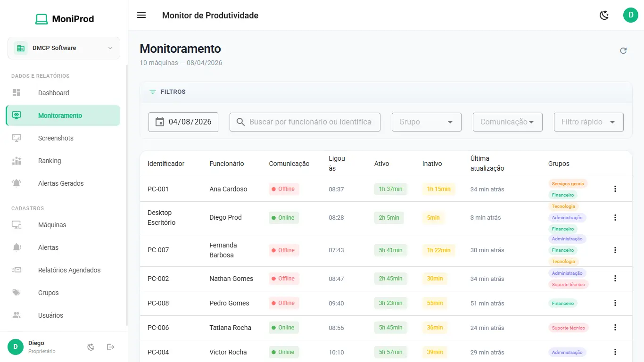Open Relatórios Agendados

point(69,270)
